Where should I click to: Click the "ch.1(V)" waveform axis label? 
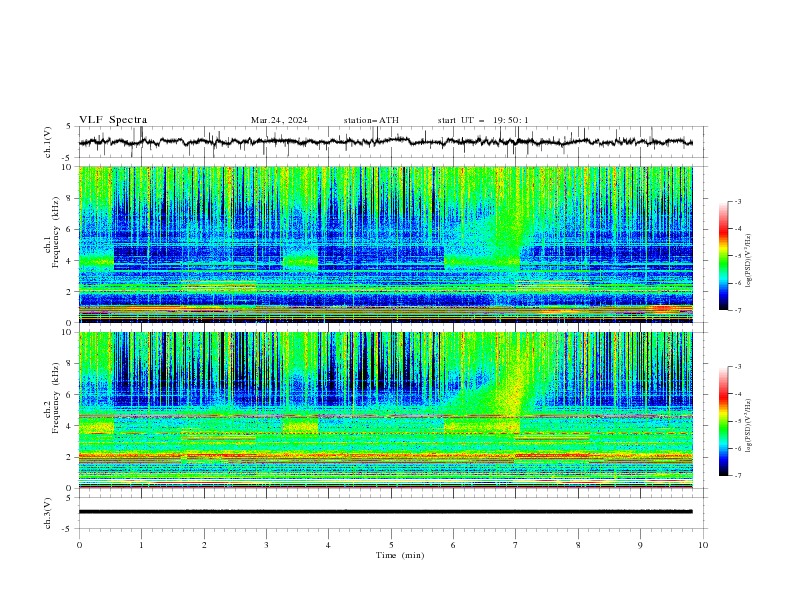coord(48,142)
